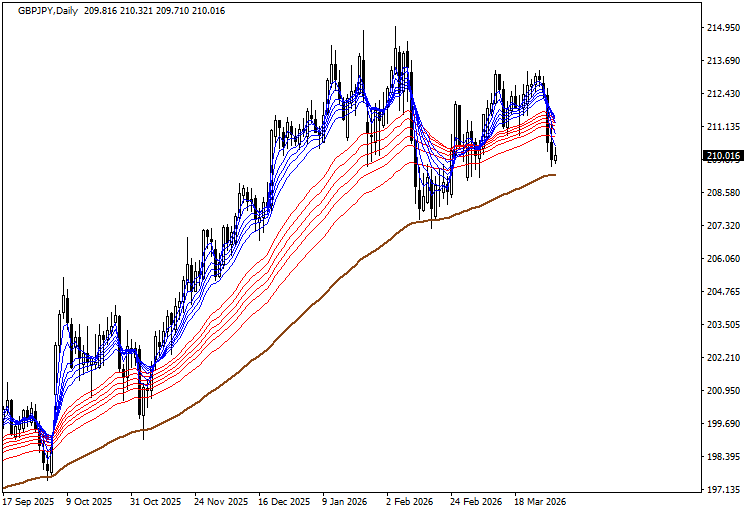Click the 16 Dec 2025 time axis label
The height and width of the screenshot is (513, 747).
click(x=285, y=502)
